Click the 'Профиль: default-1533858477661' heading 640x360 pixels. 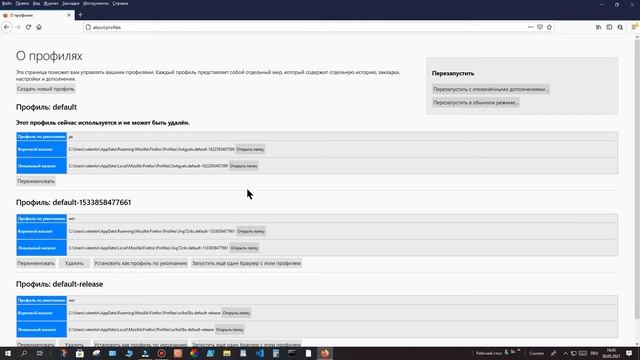pos(73,202)
